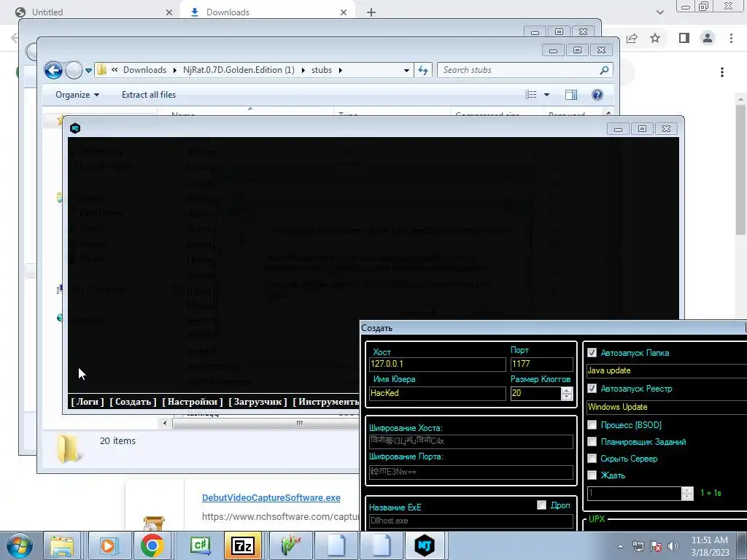Viewport: 747px width, 560px height.
Task: Click the Search stubs input box
Action: pos(519,70)
